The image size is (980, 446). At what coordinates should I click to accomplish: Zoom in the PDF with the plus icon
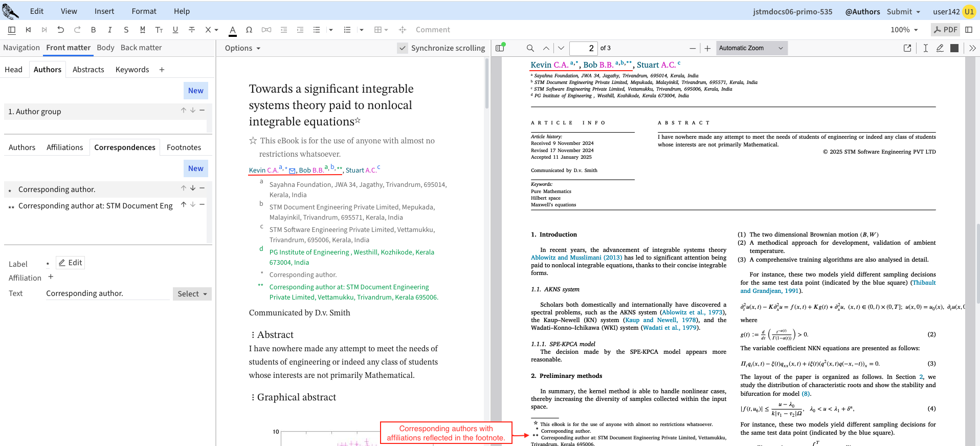coord(707,48)
